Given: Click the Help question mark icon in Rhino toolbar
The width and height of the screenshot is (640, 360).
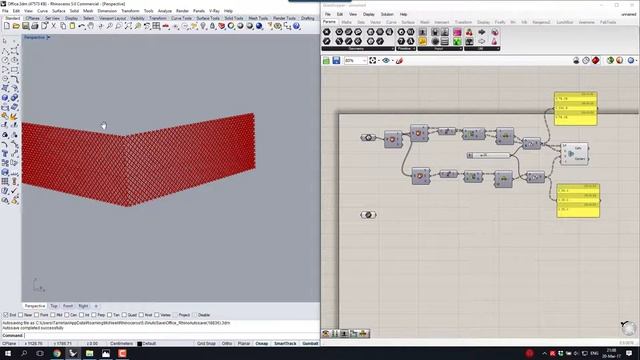Looking at the screenshot, I should pyautogui.click(x=297, y=26).
